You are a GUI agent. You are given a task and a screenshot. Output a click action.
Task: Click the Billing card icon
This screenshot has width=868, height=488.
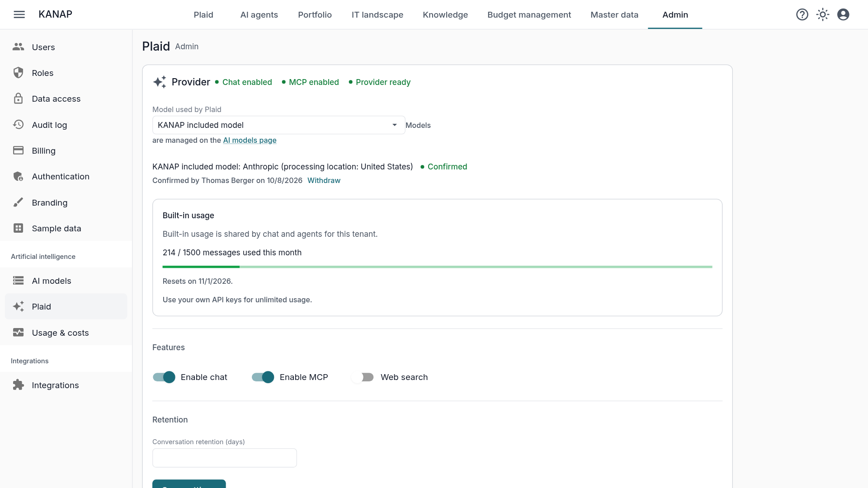click(x=18, y=150)
